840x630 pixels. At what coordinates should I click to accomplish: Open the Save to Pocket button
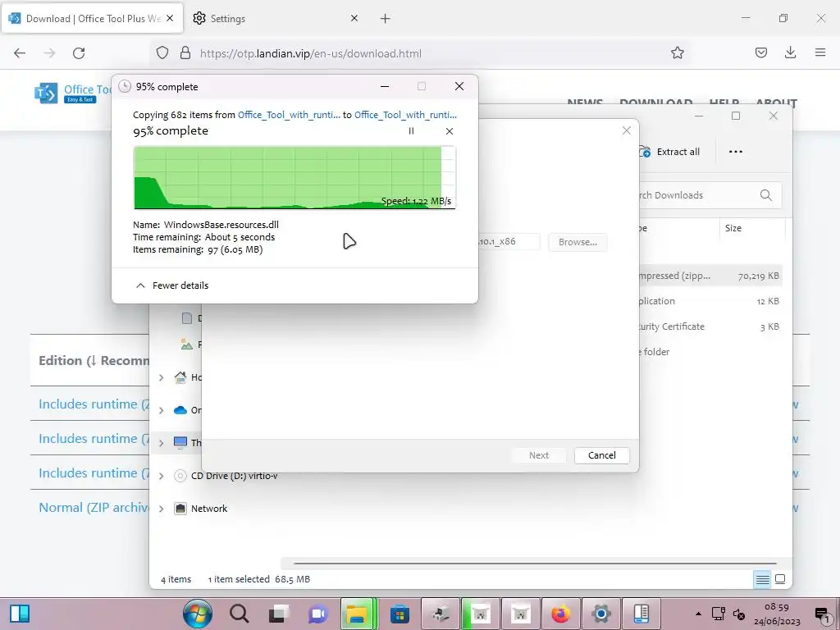tap(760, 53)
